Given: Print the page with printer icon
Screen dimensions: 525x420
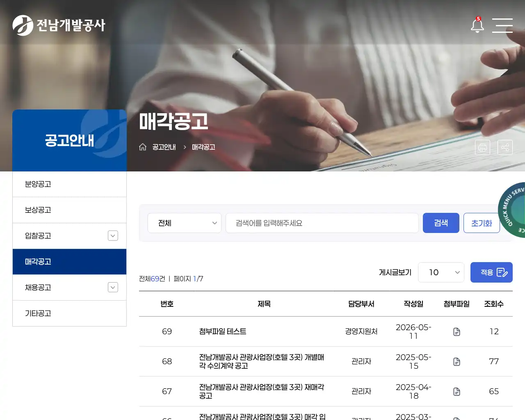Looking at the screenshot, I should click(482, 147).
